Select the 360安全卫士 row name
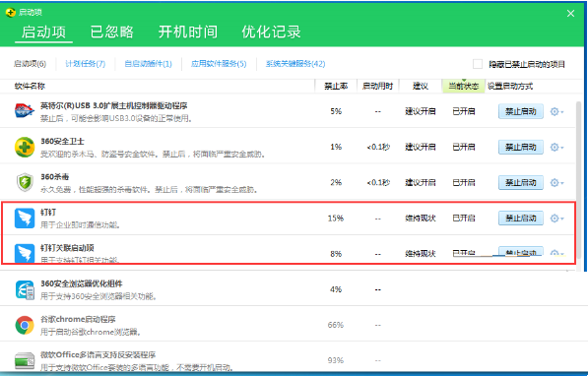The image size is (588, 376). coord(62,142)
